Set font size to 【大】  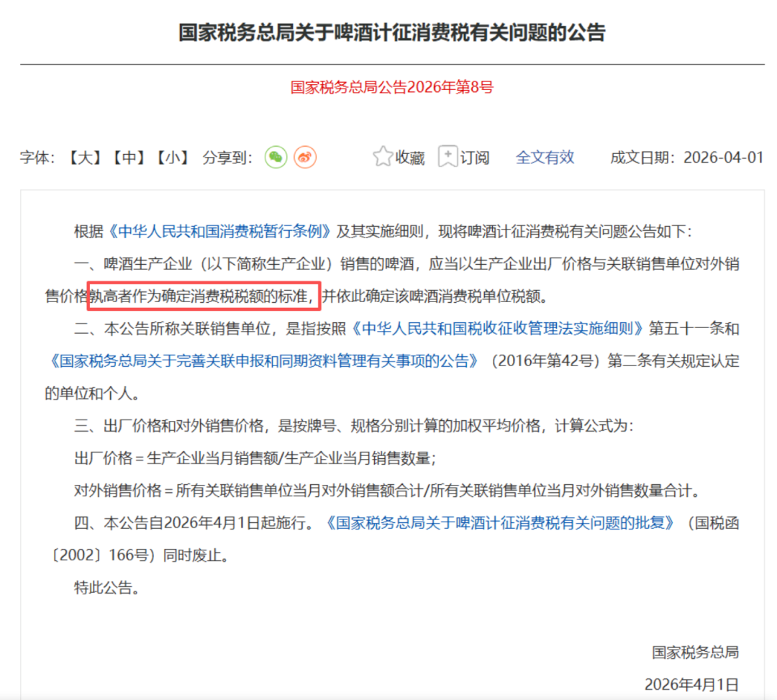click(85, 158)
